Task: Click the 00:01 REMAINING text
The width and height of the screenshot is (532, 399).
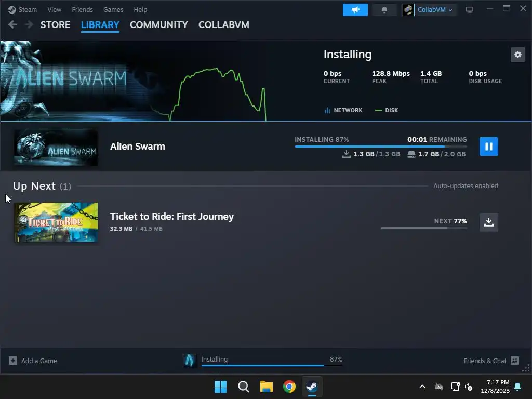Action: click(x=437, y=139)
